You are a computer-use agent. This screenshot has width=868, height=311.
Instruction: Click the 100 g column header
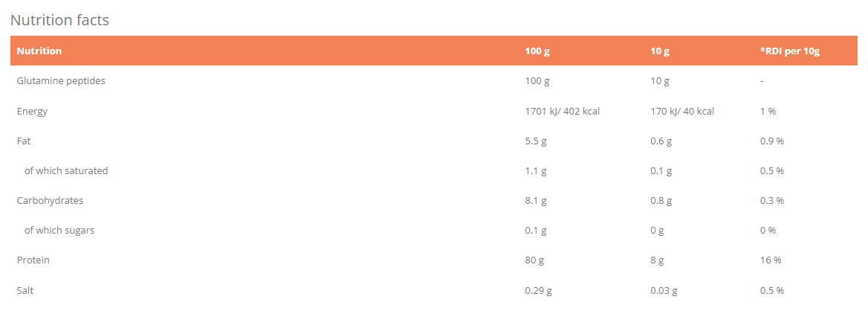click(x=537, y=51)
